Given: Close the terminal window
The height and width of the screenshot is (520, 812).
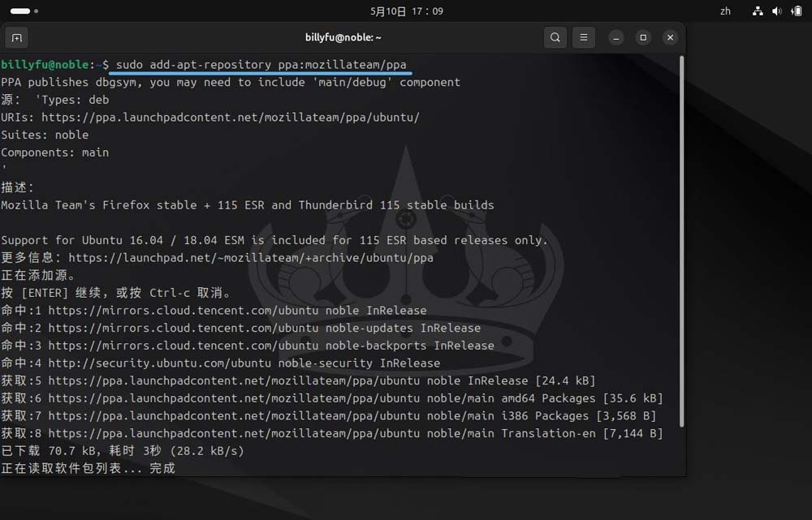Looking at the screenshot, I should 670,37.
